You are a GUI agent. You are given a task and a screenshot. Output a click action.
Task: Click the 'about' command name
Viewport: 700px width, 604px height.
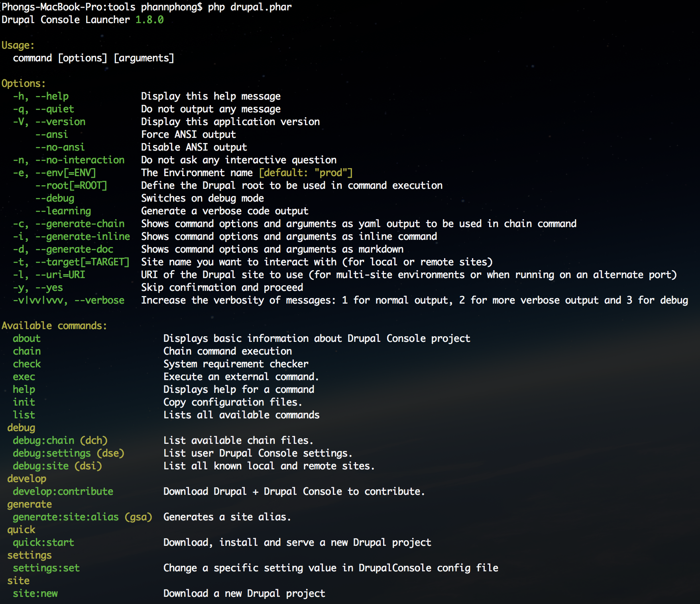click(27, 339)
